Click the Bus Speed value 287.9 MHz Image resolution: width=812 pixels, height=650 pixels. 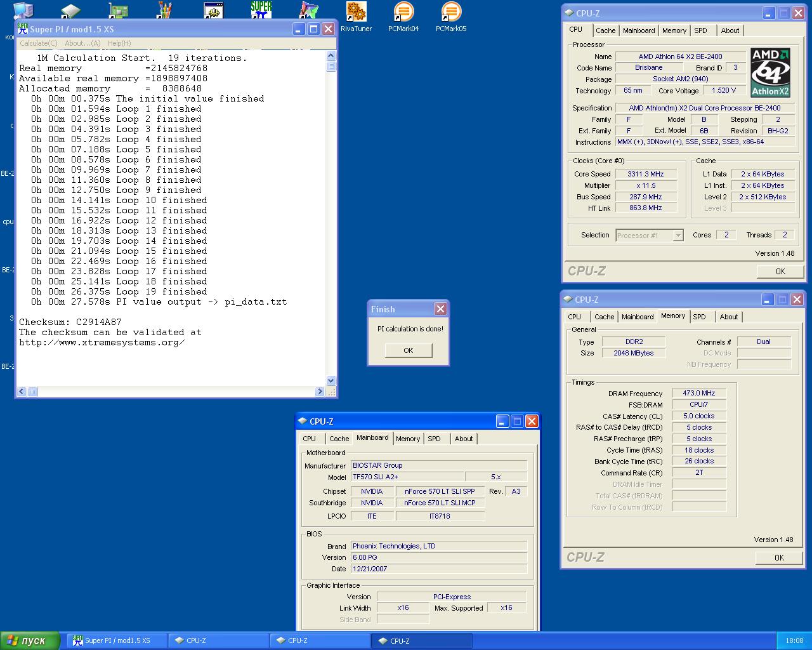[x=645, y=197]
